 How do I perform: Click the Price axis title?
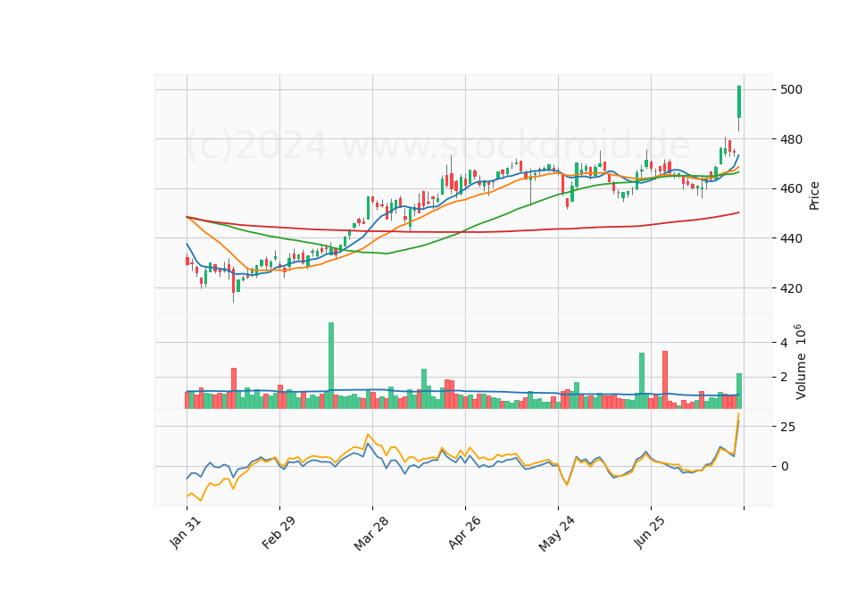click(814, 196)
